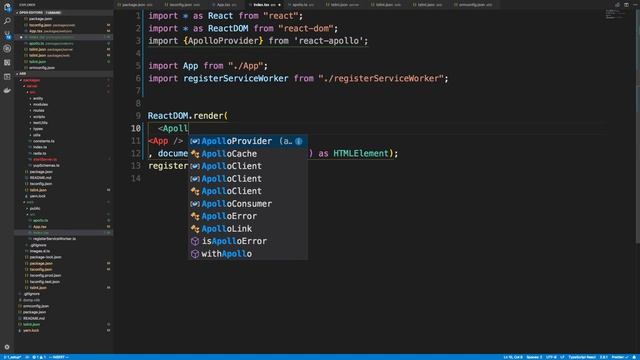
Task: Expand the types folder
Action: point(38,129)
